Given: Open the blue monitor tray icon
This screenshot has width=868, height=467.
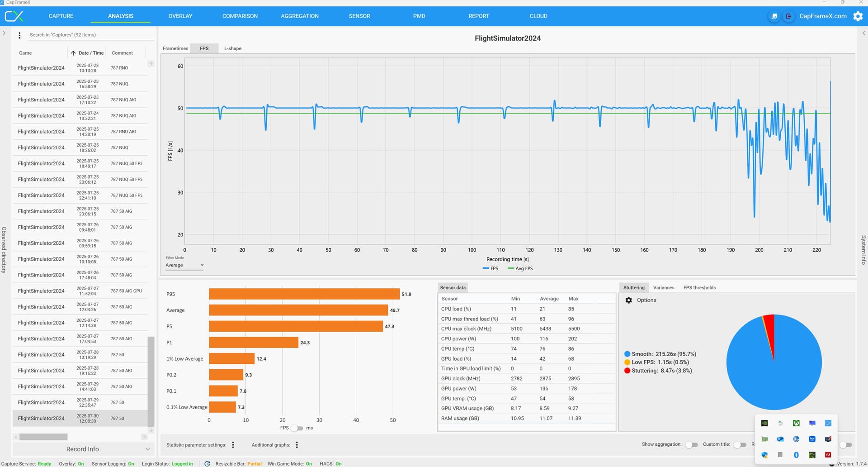Looking at the screenshot, I should [x=812, y=423].
